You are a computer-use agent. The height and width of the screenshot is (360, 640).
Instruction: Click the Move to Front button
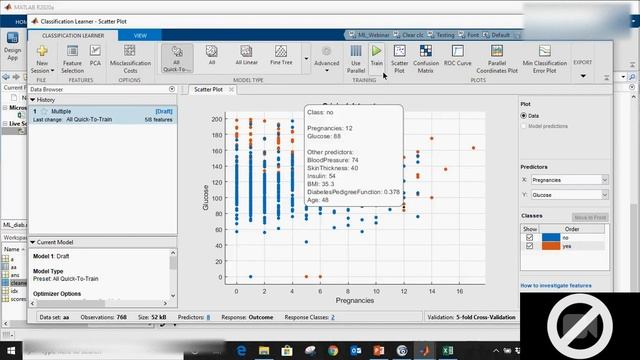pyautogui.click(x=589, y=217)
